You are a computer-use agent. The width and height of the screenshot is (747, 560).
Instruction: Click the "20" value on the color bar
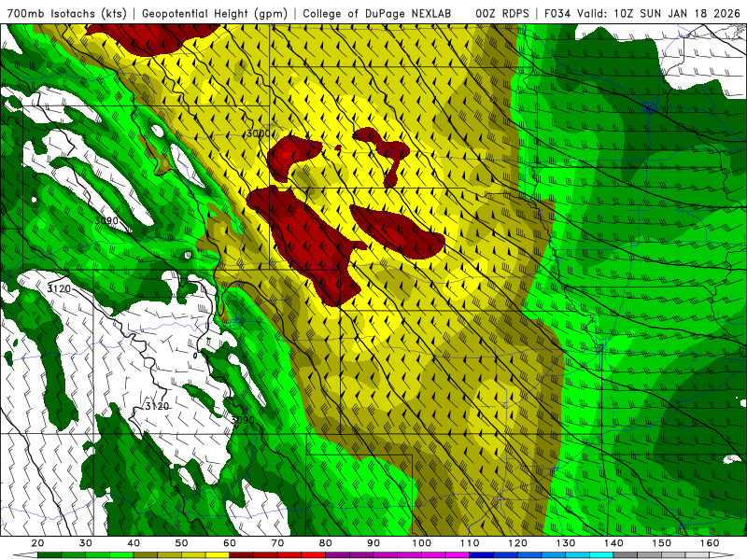pos(37,543)
